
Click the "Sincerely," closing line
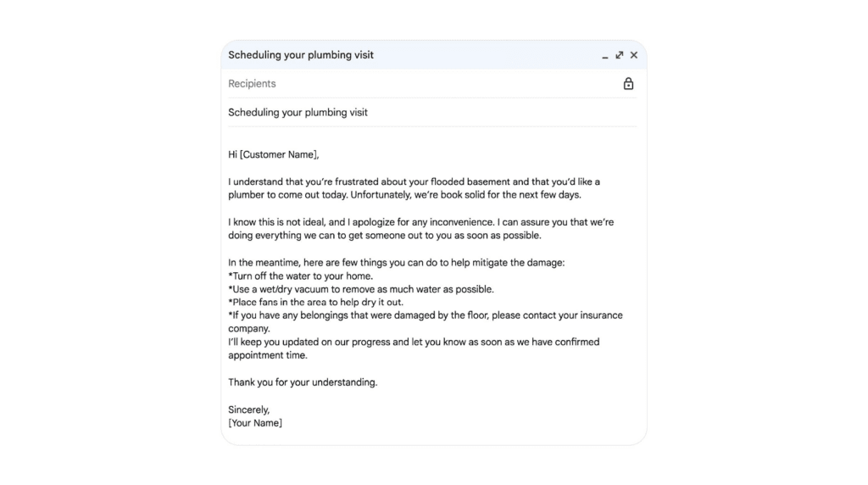tap(248, 410)
